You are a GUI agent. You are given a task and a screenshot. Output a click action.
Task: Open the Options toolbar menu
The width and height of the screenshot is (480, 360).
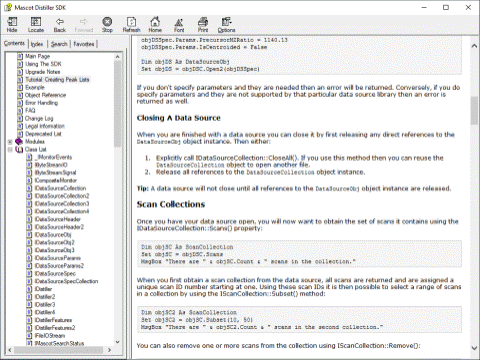click(x=226, y=25)
